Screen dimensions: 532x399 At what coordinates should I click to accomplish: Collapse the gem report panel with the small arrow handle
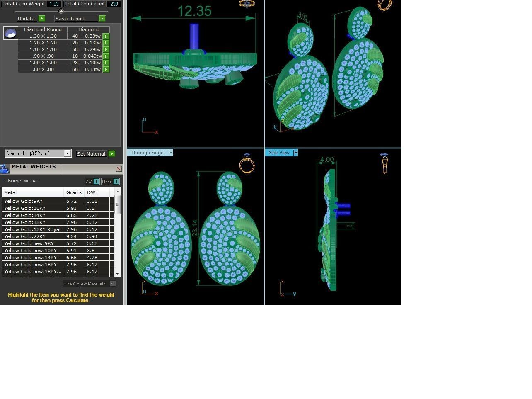pyautogui.click(x=61, y=11)
